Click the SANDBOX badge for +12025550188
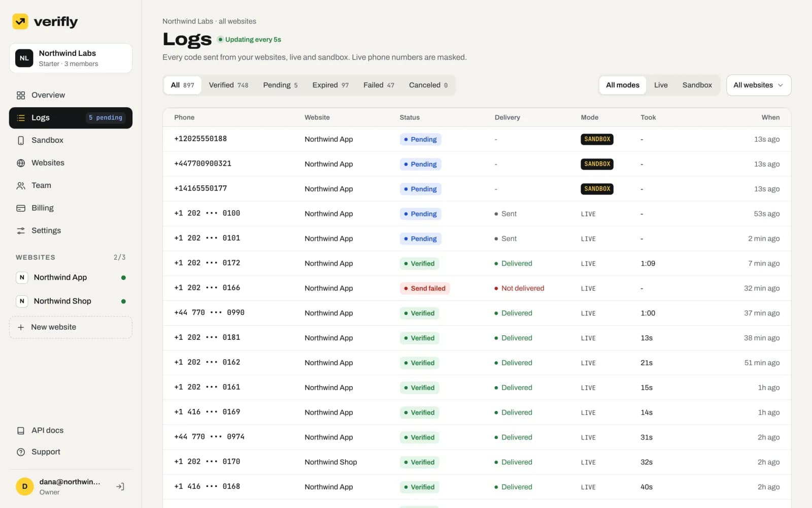The image size is (812, 508). (x=597, y=139)
